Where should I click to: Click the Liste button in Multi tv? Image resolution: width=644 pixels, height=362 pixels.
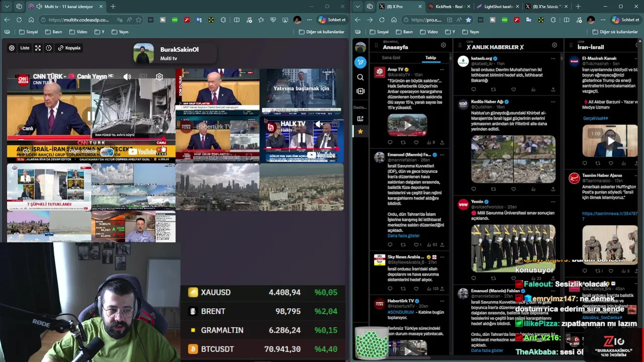coord(25,48)
